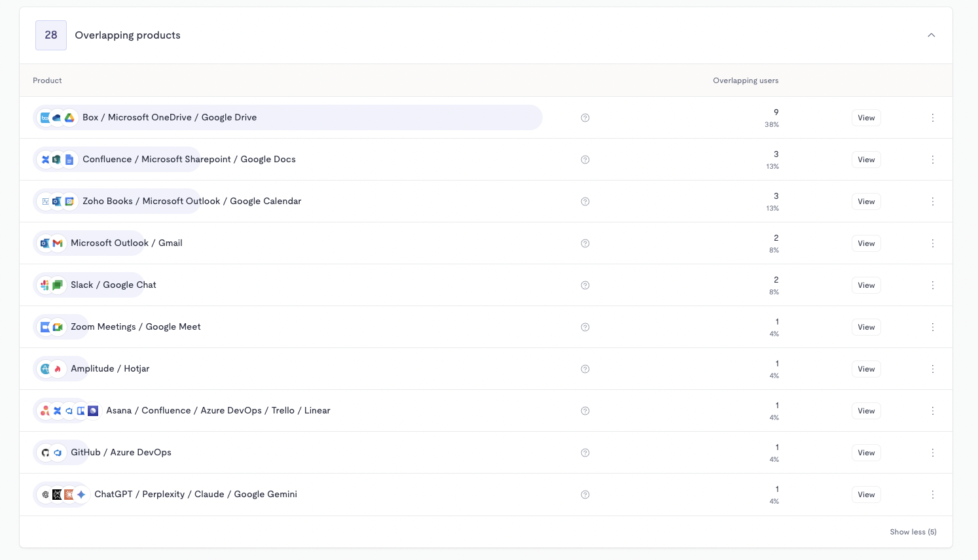Click the GitHub icon in GitHub row

tap(45, 453)
